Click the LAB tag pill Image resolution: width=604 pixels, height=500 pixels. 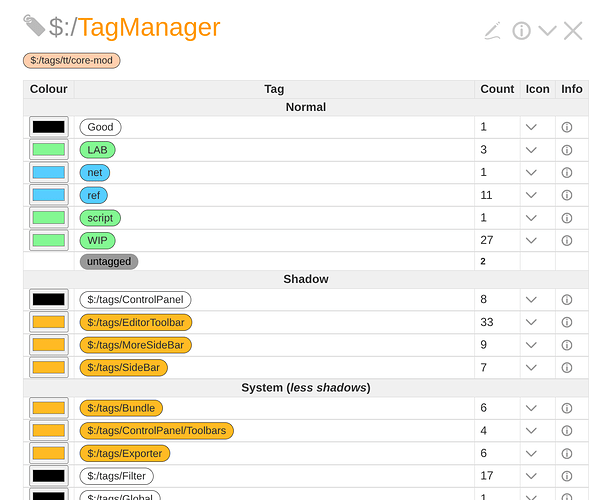click(x=97, y=150)
